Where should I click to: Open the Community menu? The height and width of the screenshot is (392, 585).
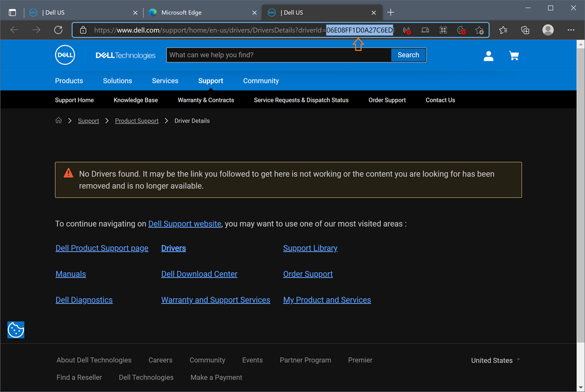[261, 81]
